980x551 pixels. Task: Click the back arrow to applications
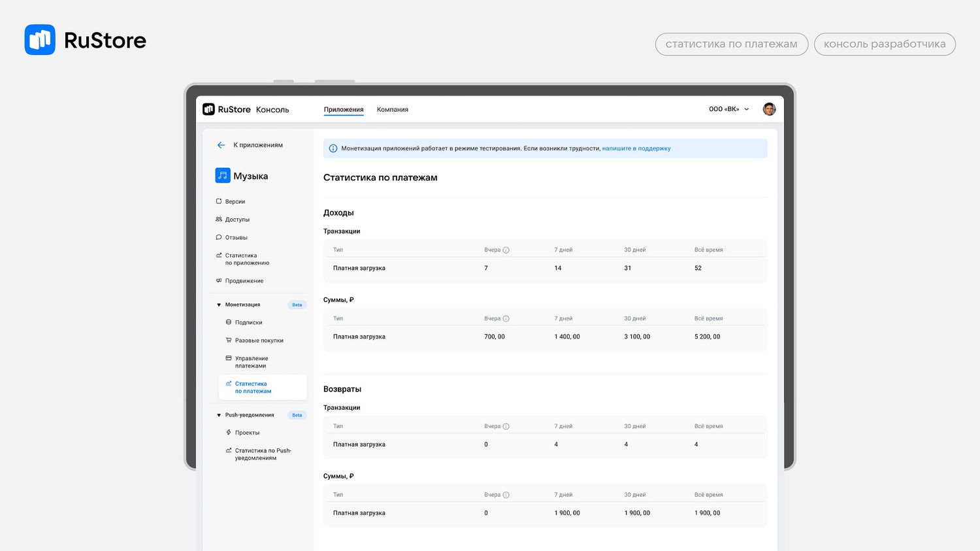(221, 145)
